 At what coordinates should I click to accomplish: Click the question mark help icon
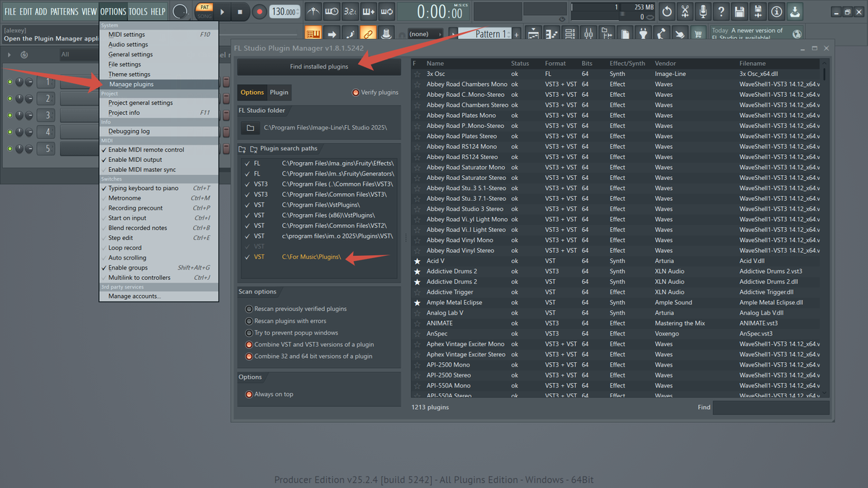[x=721, y=12]
